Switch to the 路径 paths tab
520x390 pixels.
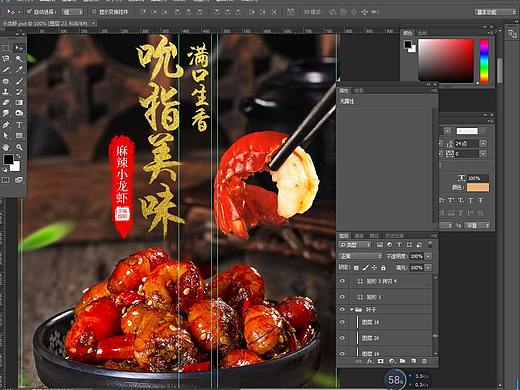375,236
